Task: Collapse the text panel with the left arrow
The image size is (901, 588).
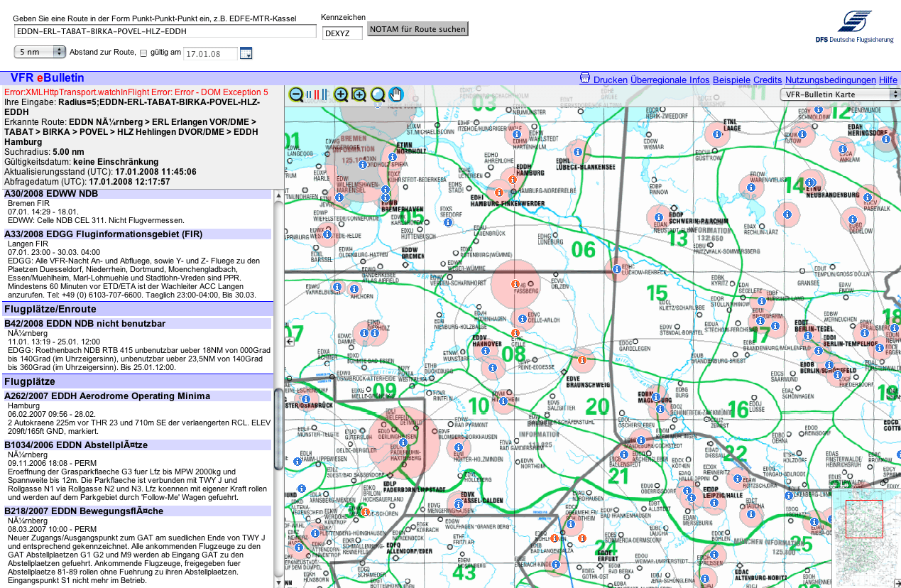Action: pos(290,342)
